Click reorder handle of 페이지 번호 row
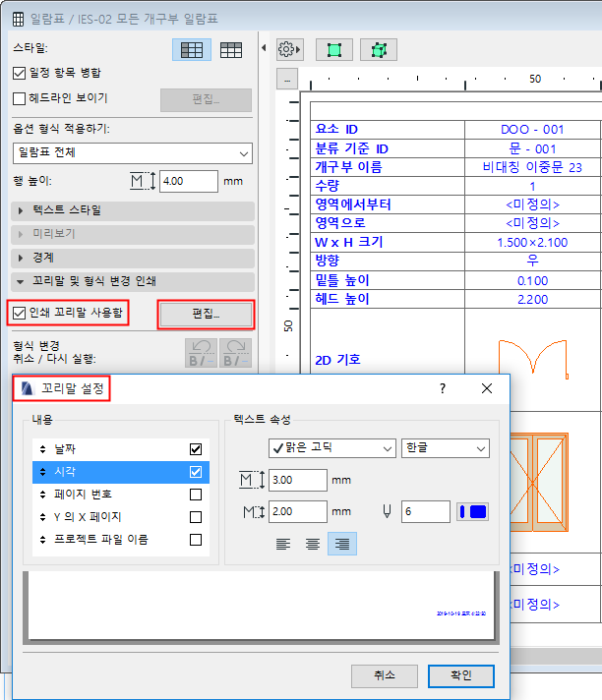Screen dimensions: 602x700 [43, 495]
